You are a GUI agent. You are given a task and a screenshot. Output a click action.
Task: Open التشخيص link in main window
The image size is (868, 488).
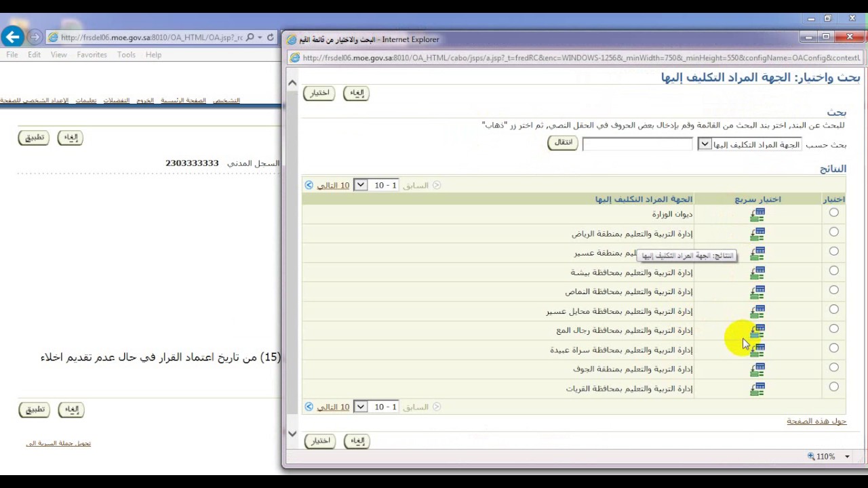pyautogui.click(x=226, y=100)
